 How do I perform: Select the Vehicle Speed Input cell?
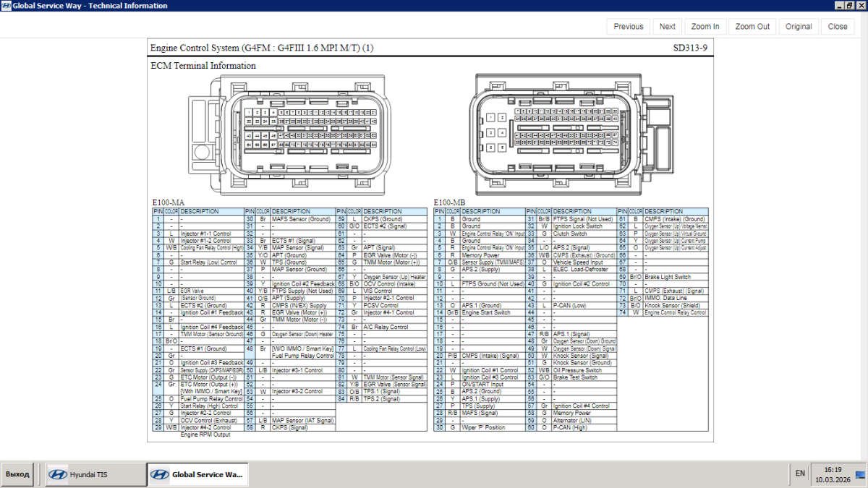tap(584, 262)
